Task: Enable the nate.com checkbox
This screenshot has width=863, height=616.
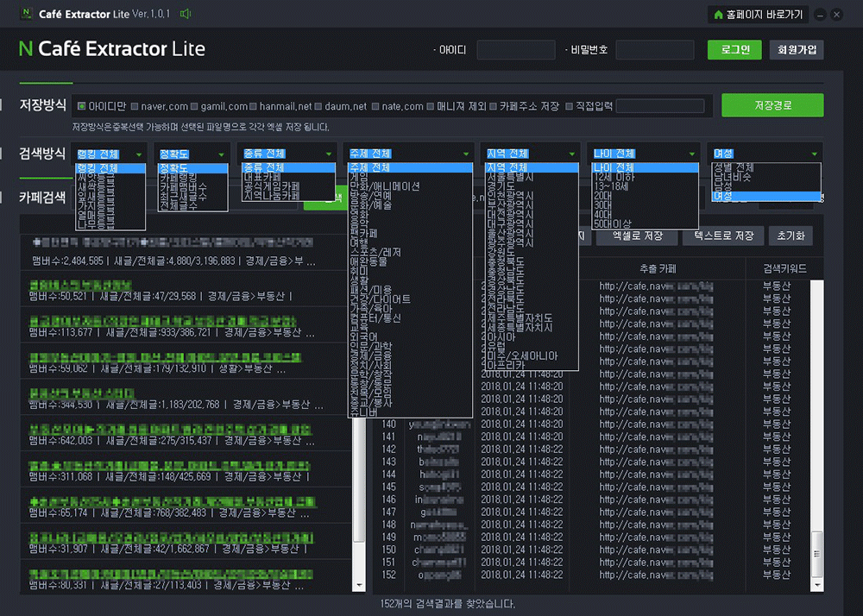Action: (x=375, y=106)
